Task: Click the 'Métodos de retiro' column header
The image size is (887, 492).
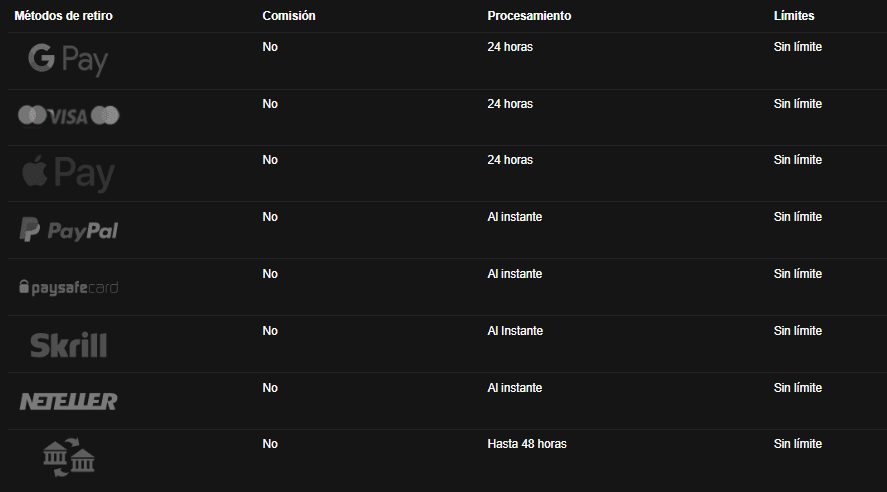Action: point(63,16)
